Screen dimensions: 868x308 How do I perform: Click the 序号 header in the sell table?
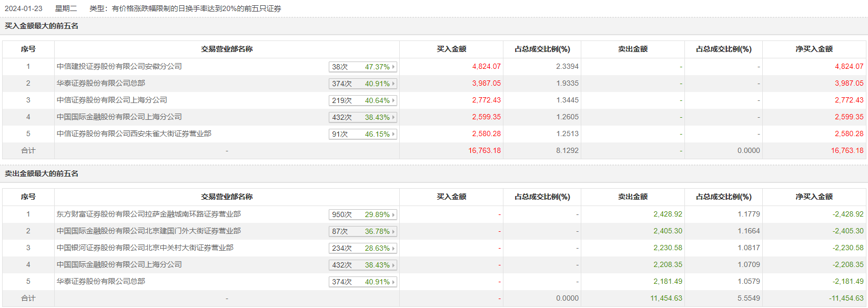pos(28,197)
